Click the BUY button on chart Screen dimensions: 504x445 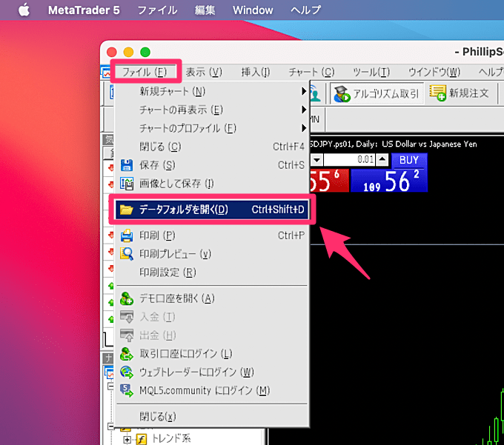click(409, 160)
